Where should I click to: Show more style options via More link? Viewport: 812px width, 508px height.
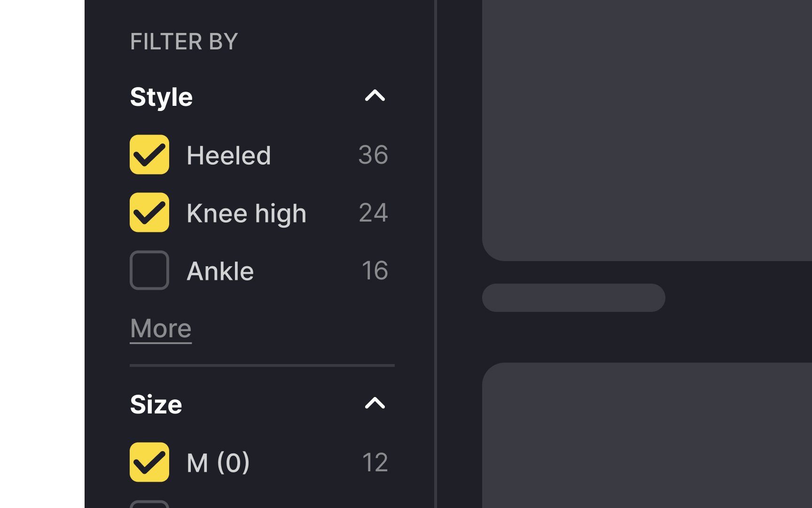(161, 328)
